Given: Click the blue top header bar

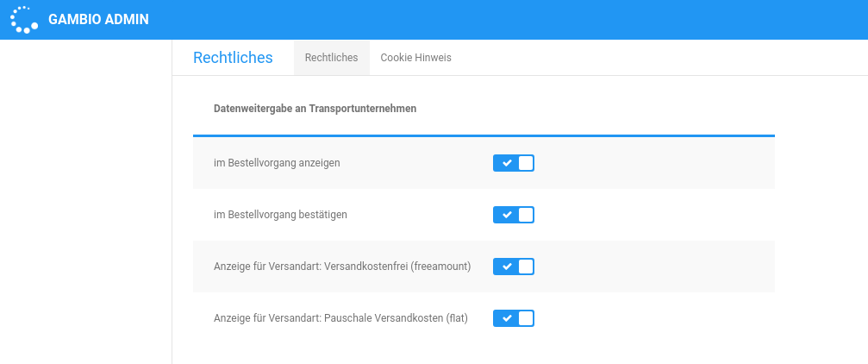Looking at the screenshot, I should [517, 19].
